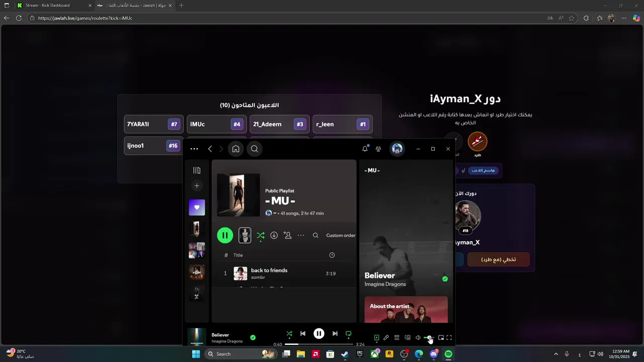Adjust the Spotify volume slider
The height and width of the screenshot is (362, 644).
coord(428,338)
